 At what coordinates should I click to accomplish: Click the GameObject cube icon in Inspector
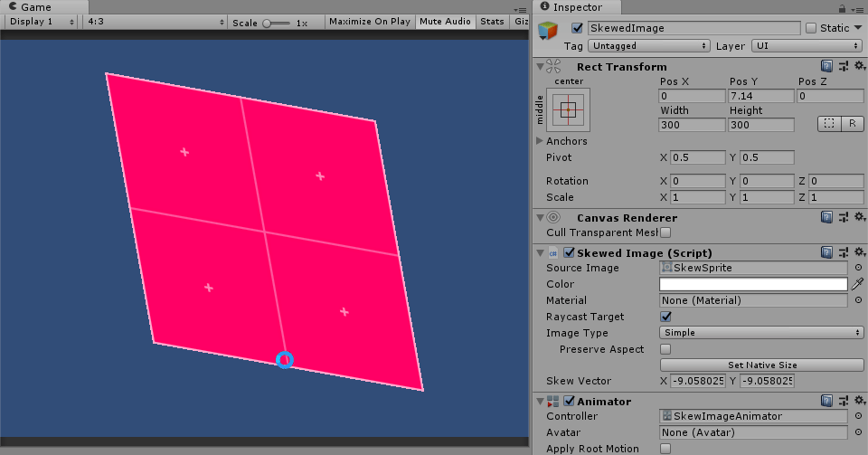pos(548,31)
